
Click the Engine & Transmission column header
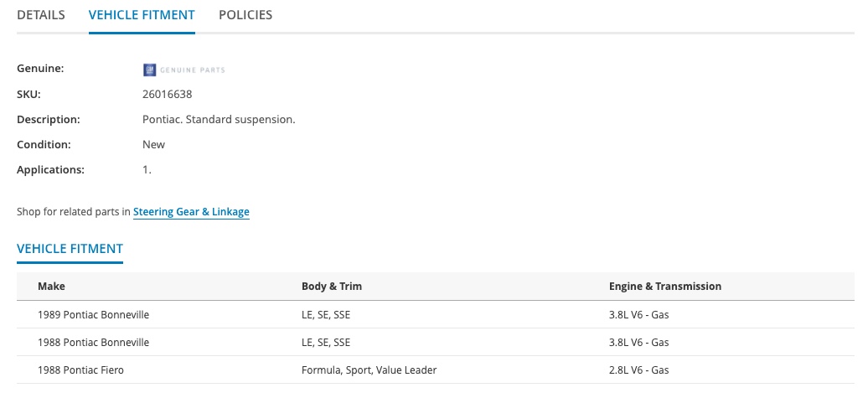click(x=665, y=287)
